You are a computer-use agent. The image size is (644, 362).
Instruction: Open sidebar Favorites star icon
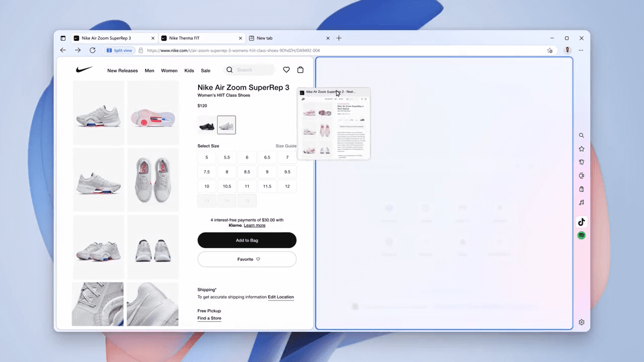coord(581,149)
